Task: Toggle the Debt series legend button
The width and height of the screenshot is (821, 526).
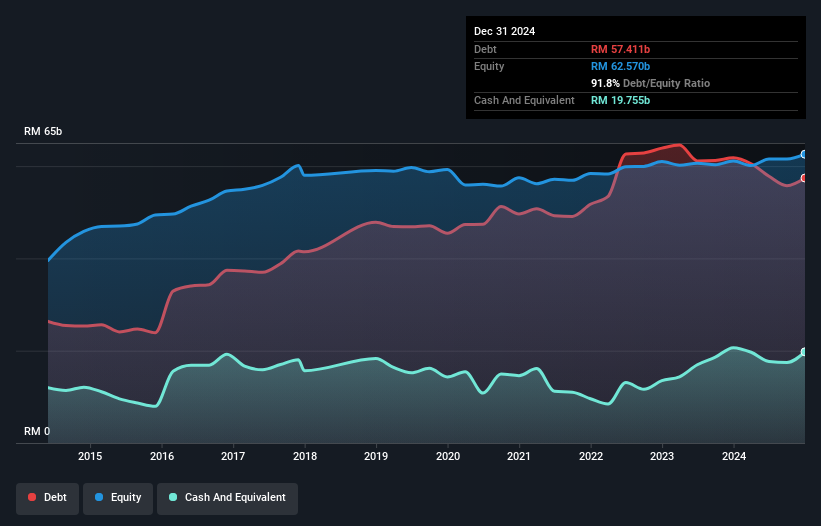Action: (x=48, y=498)
